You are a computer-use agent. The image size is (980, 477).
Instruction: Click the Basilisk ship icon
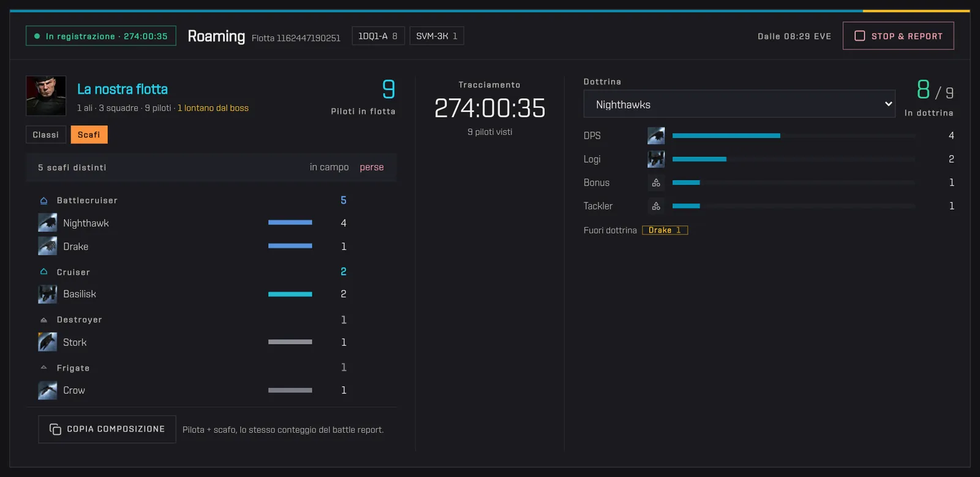point(47,294)
